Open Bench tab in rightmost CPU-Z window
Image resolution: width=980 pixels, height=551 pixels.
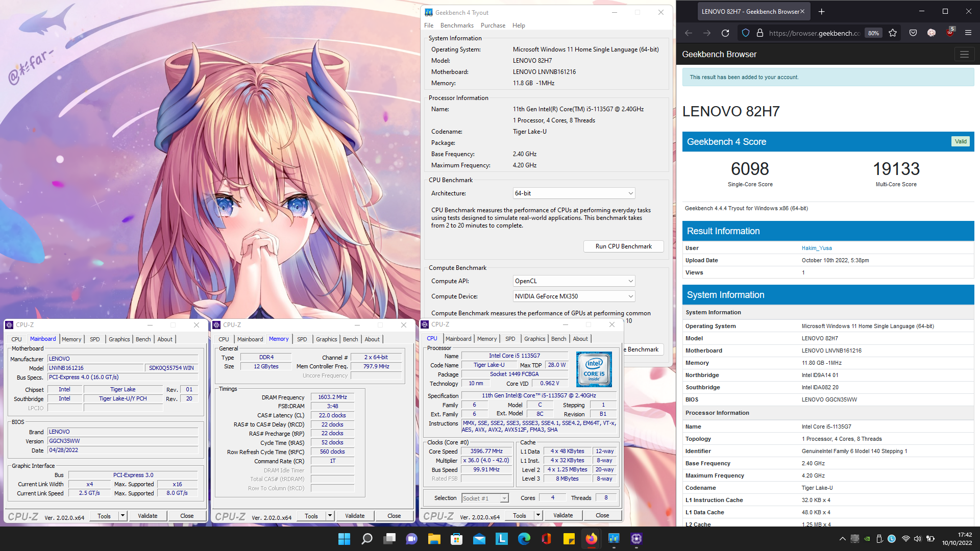[x=558, y=339]
